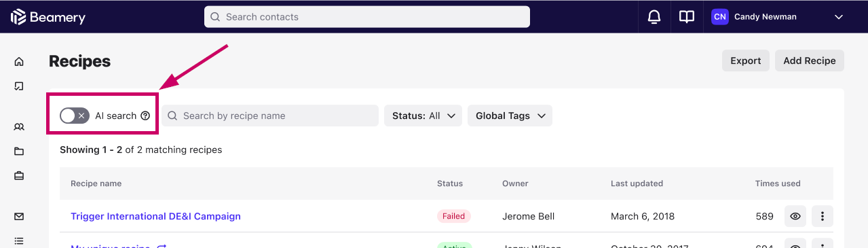Click the Search contacts field
Screen dimensions: 868x248
coord(367,17)
